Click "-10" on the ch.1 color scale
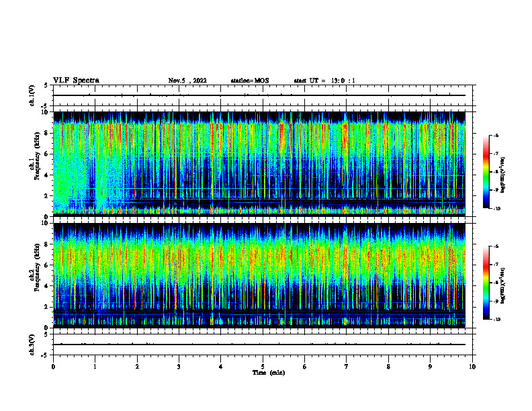The width and height of the screenshot is (532, 411). (497, 209)
